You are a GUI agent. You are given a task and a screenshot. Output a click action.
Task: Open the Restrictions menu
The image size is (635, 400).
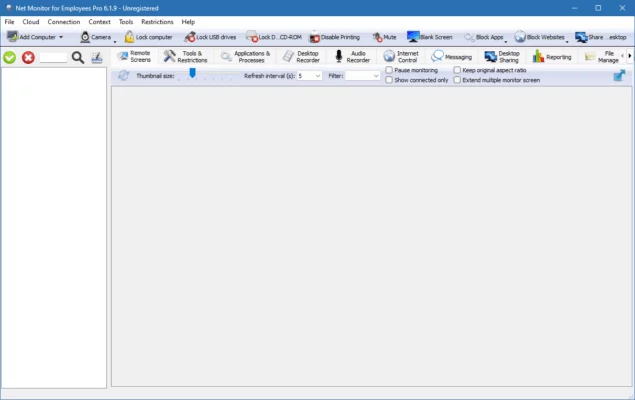pyautogui.click(x=157, y=22)
